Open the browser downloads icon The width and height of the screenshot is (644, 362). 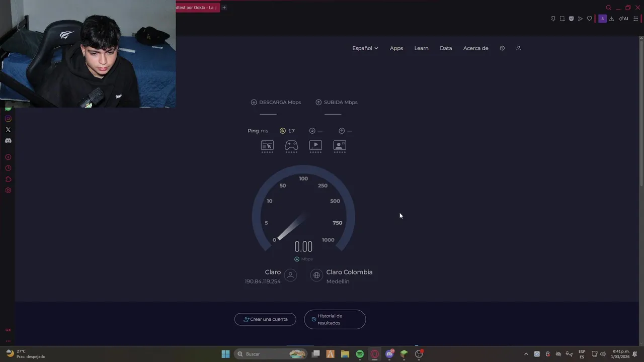(611, 19)
